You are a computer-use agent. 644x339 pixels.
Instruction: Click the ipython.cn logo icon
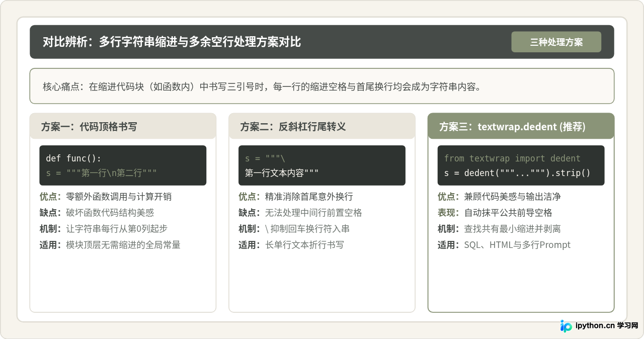pyautogui.click(x=567, y=325)
